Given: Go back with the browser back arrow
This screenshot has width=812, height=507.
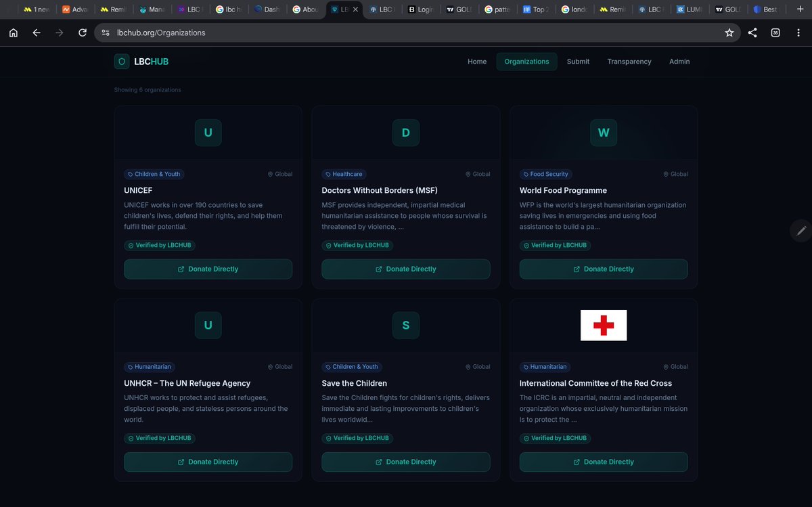Looking at the screenshot, I should tap(37, 32).
